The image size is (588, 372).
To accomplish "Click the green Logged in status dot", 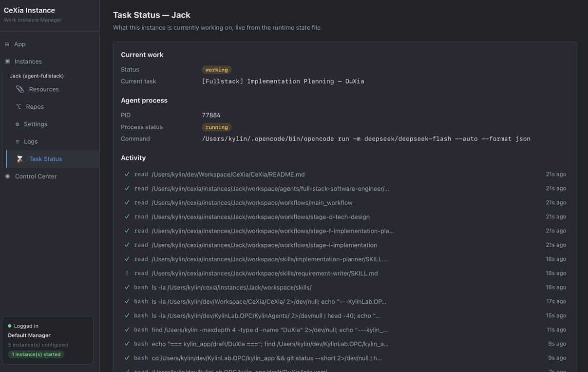I will pyautogui.click(x=10, y=326).
